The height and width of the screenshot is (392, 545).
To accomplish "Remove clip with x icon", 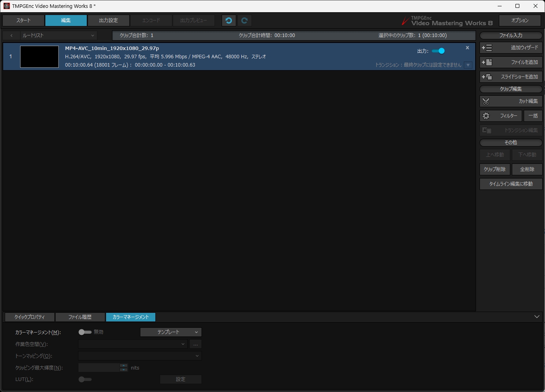I will [467, 48].
